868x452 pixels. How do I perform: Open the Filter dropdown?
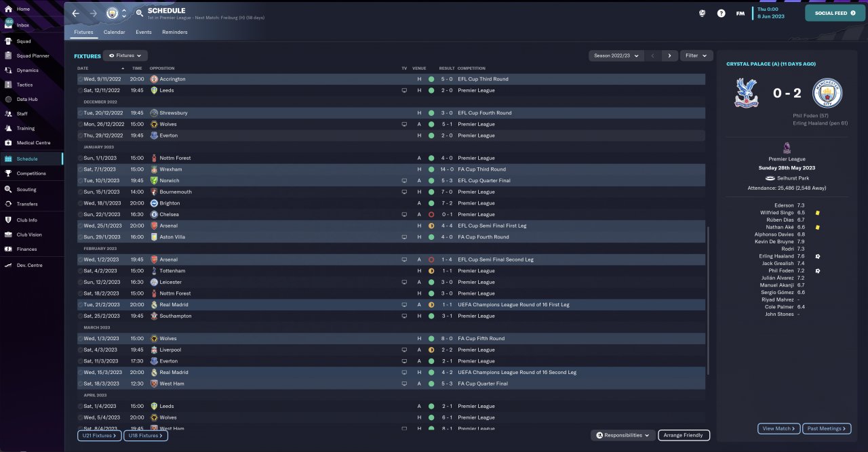click(x=696, y=56)
